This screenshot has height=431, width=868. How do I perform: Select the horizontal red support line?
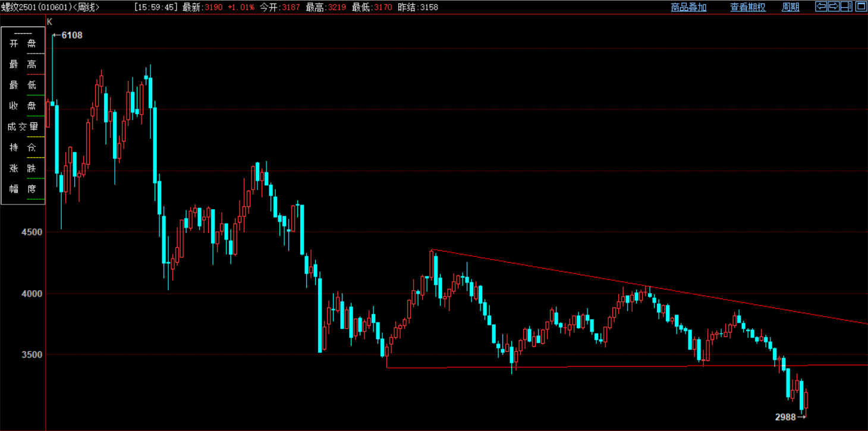(595, 367)
